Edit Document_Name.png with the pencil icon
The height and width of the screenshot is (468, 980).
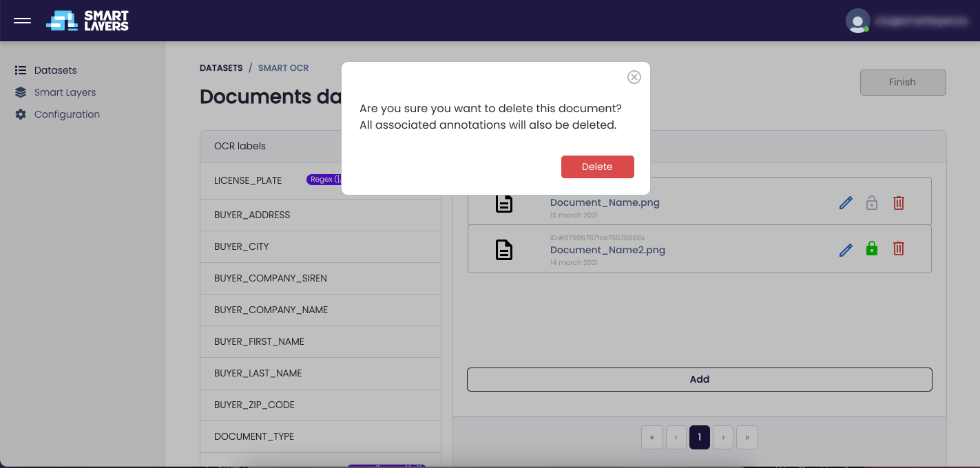[846, 203]
